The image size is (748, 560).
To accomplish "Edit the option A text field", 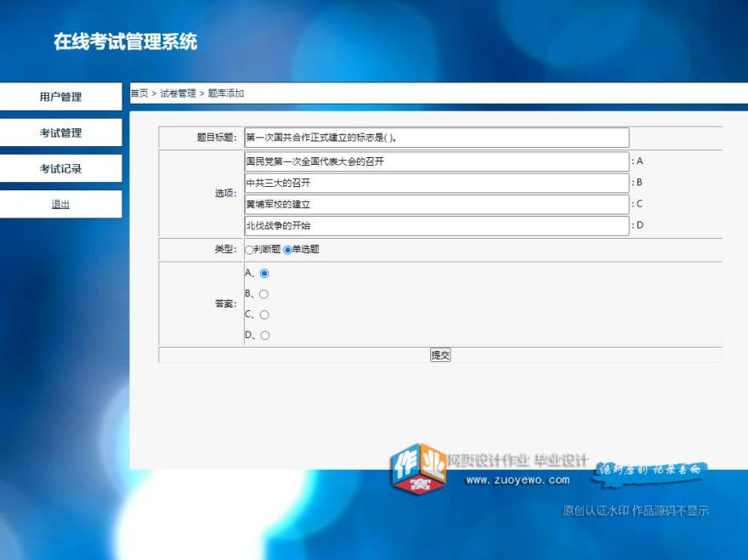I will click(435, 161).
